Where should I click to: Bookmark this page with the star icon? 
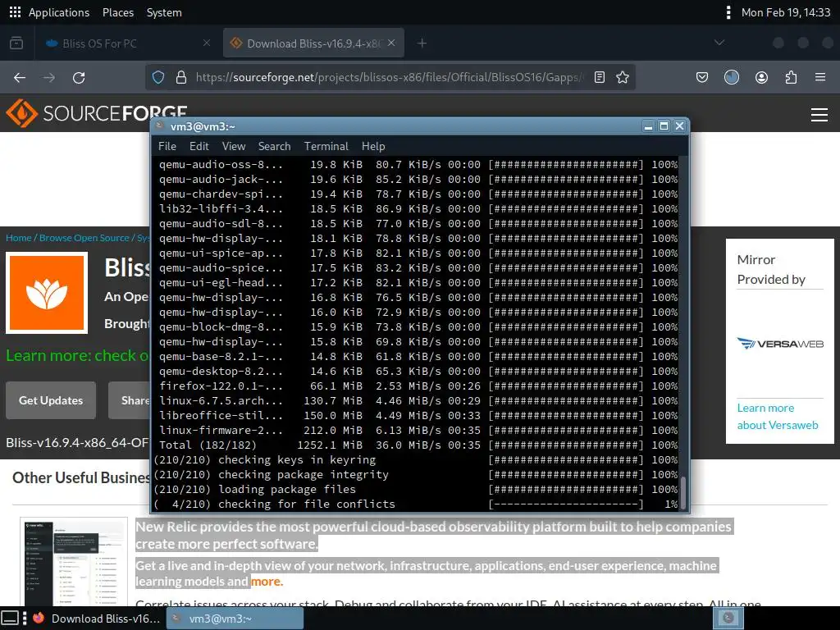pos(623,77)
